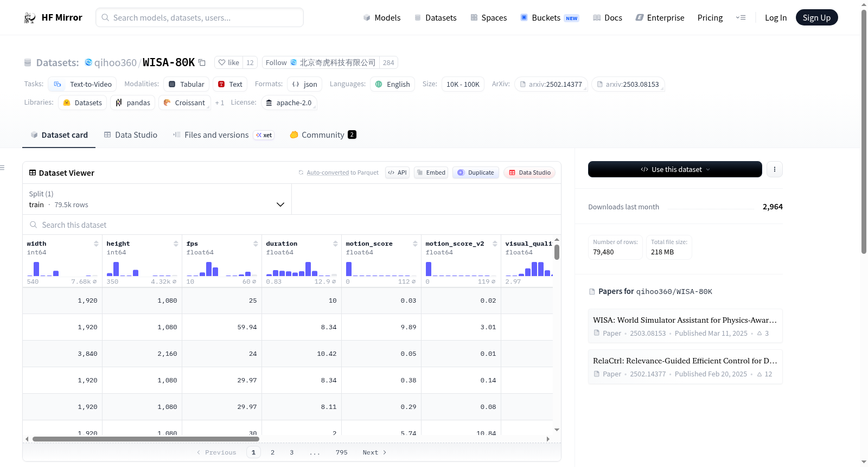
Task: Open the Files and versions tab
Action: pos(223,135)
